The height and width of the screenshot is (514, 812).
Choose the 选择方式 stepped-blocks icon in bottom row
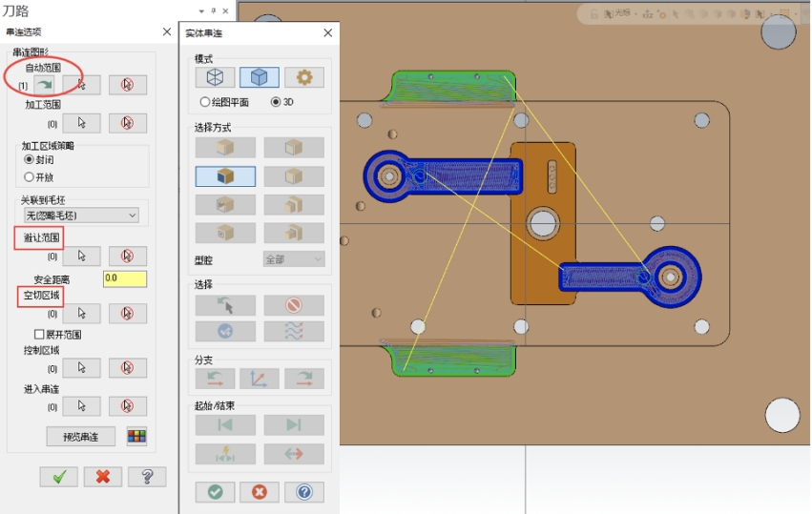(x=294, y=233)
